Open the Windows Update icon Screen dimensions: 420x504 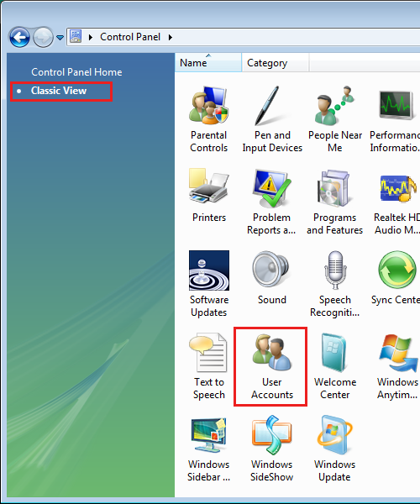pos(335,435)
